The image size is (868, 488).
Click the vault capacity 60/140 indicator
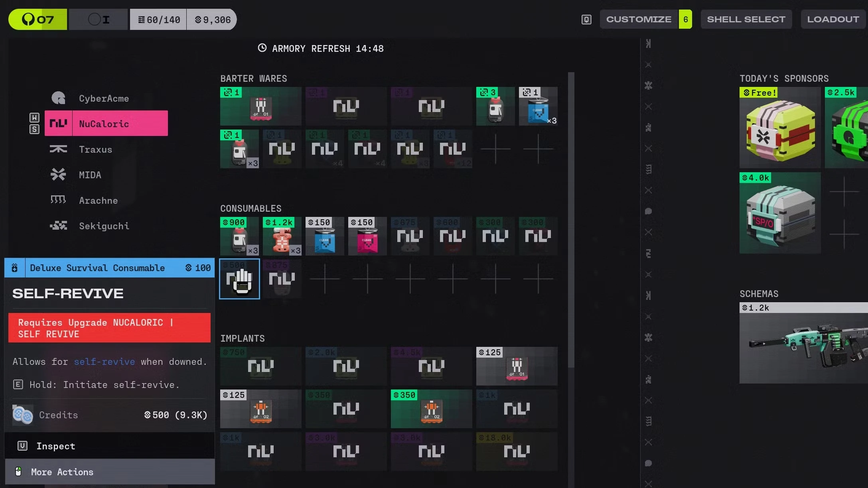[158, 20]
